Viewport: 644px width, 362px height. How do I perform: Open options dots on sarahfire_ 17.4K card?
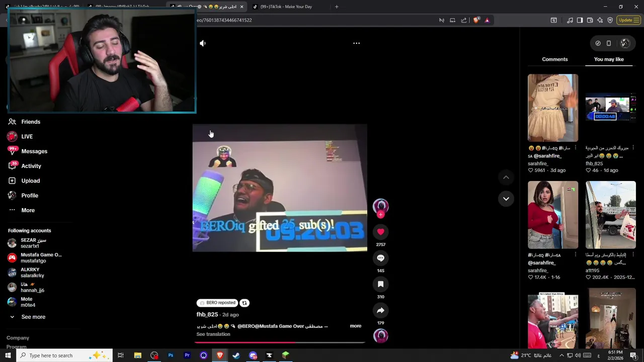pos(576,255)
